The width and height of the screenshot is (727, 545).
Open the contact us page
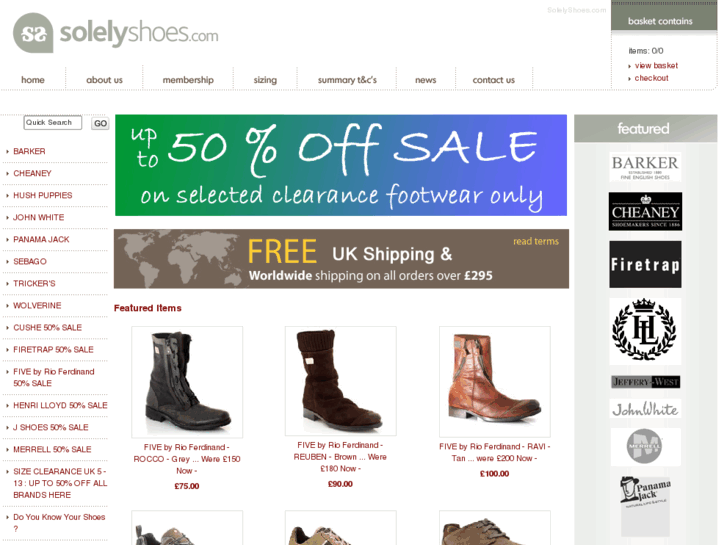(493, 80)
